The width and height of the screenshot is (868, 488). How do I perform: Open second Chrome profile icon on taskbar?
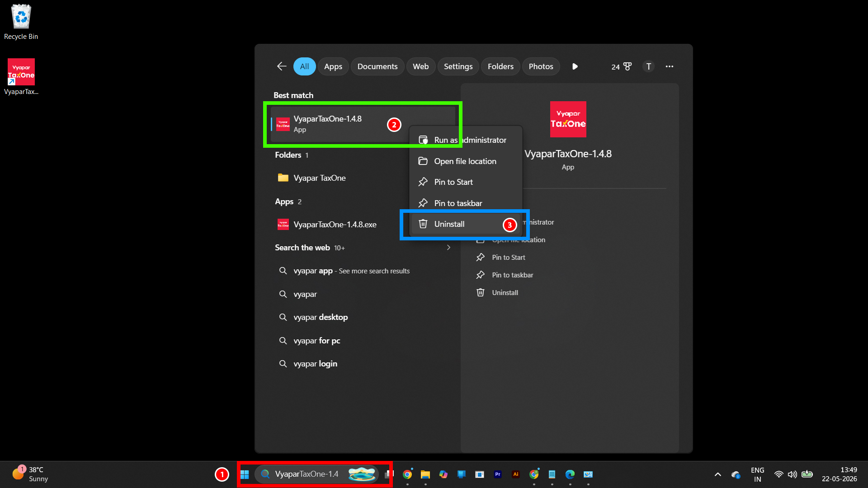(x=534, y=474)
